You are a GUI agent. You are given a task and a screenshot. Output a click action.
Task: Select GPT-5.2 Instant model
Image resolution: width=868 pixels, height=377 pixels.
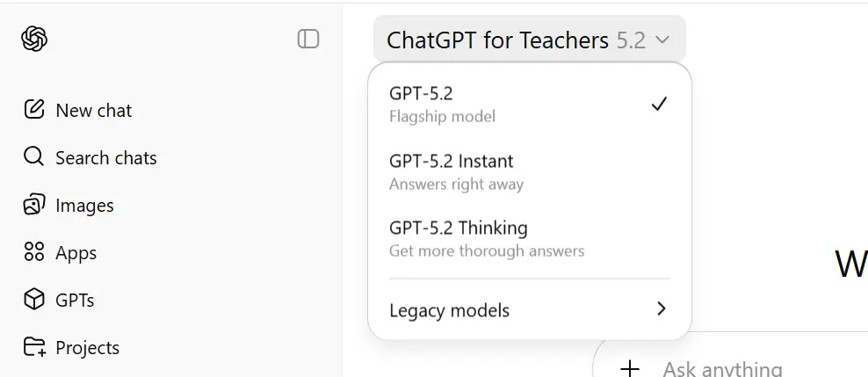(530, 171)
